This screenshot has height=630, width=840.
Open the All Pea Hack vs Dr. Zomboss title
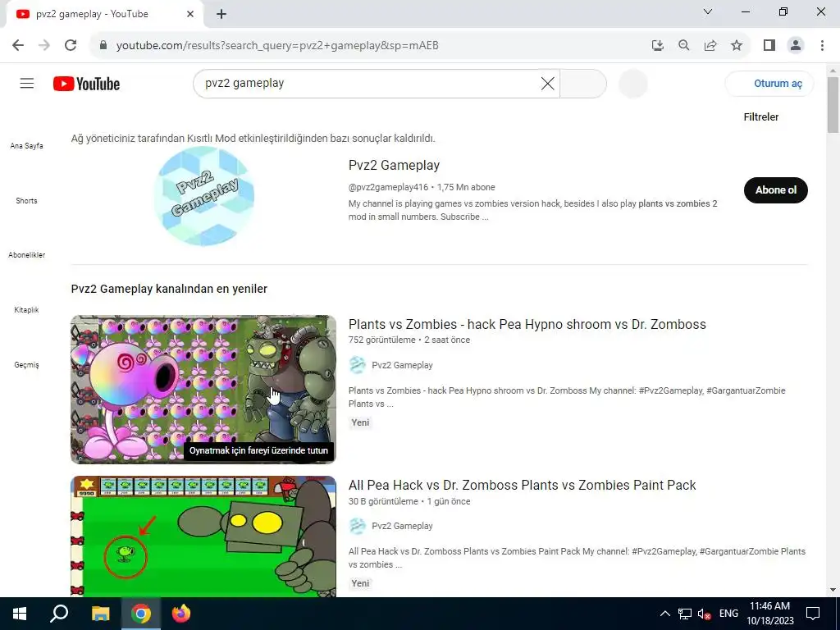(522, 485)
